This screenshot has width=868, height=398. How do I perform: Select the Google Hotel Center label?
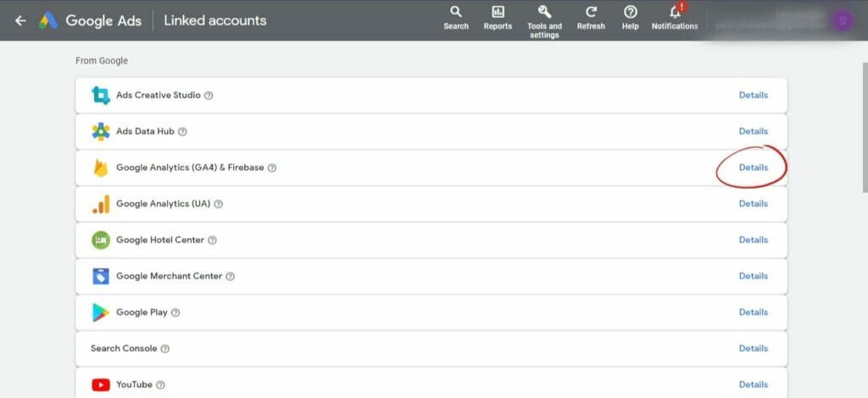point(160,240)
